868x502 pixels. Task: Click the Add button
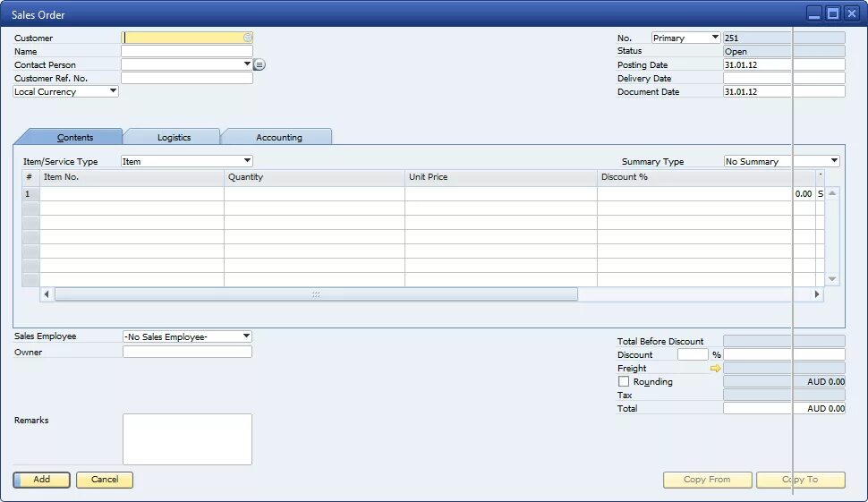click(41, 480)
